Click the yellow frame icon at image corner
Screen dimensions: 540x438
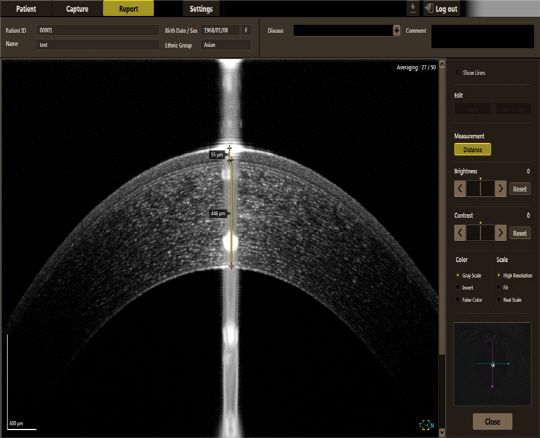pos(426,425)
